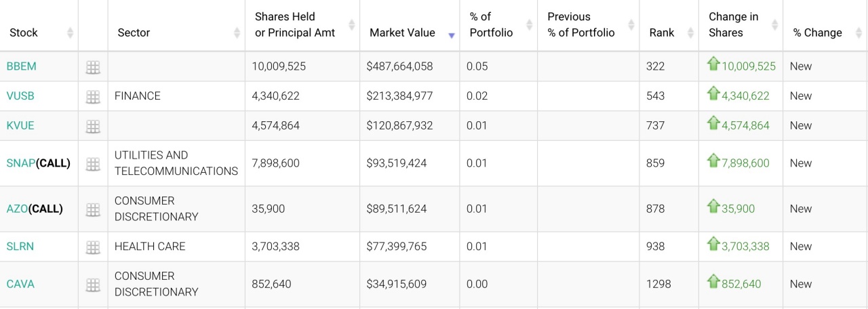Image resolution: width=868 pixels, height=309 pixels.
Task: Open the table icon for CAVA
Action: point(93,285)
